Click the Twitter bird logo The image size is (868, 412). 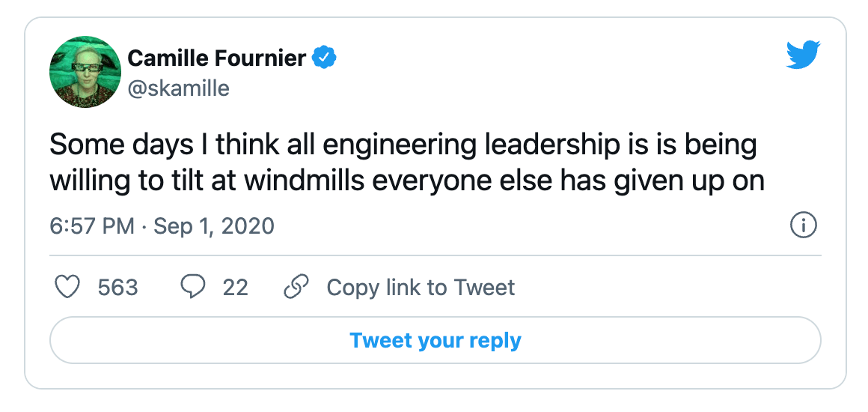[803, 55]
